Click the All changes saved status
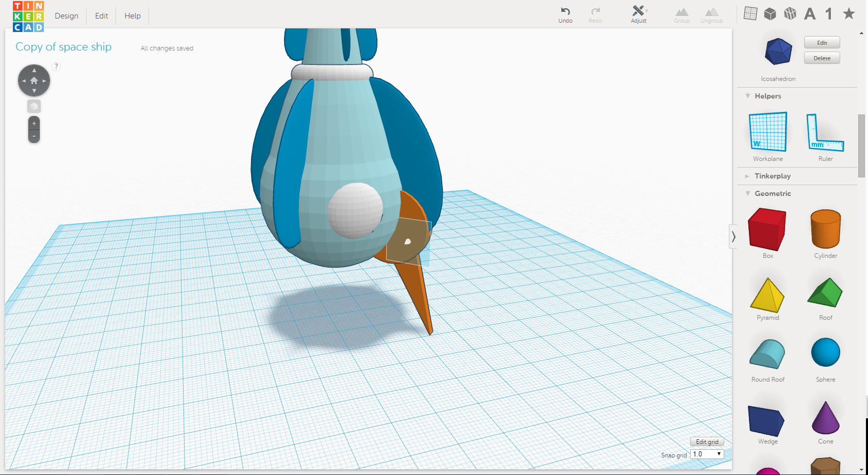 click(x=167, y=48)
